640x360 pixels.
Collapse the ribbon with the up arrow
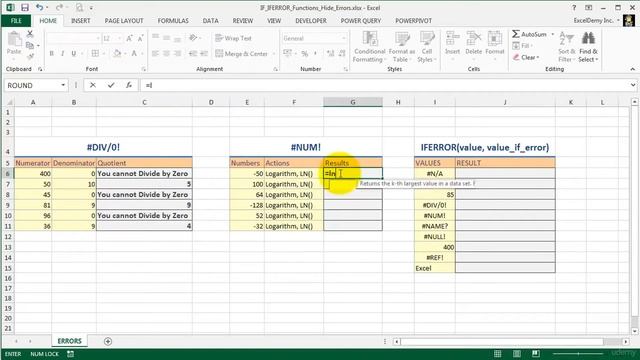point(633,69)
